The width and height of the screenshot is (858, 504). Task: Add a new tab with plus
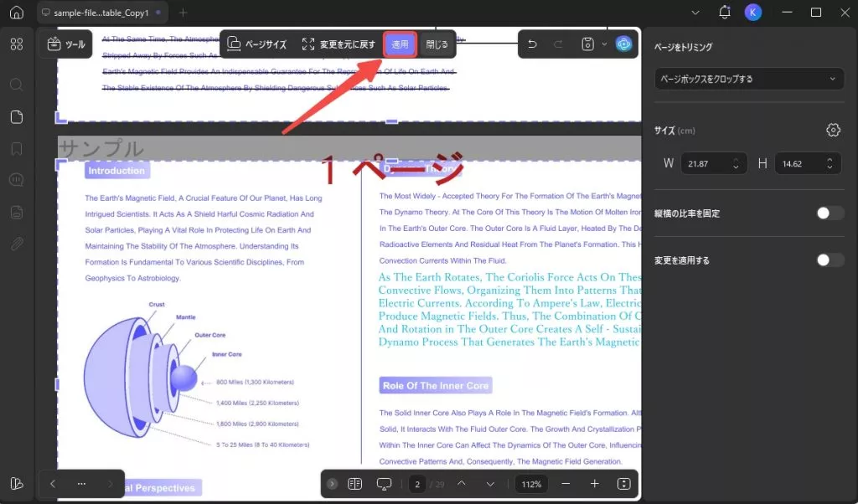tap(183, 13)
